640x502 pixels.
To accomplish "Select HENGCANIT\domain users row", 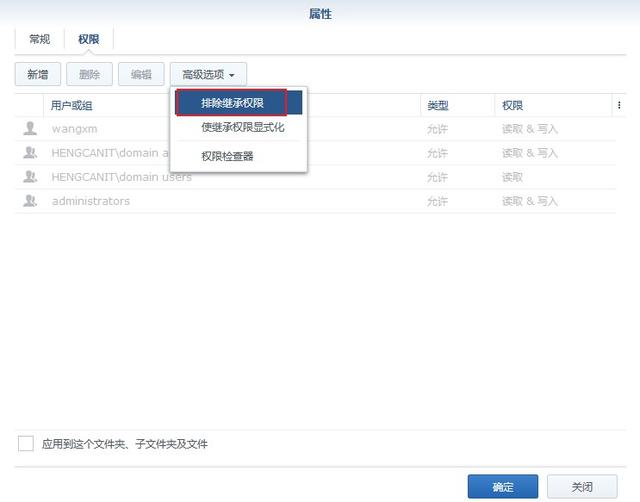I will coord(315,177).
